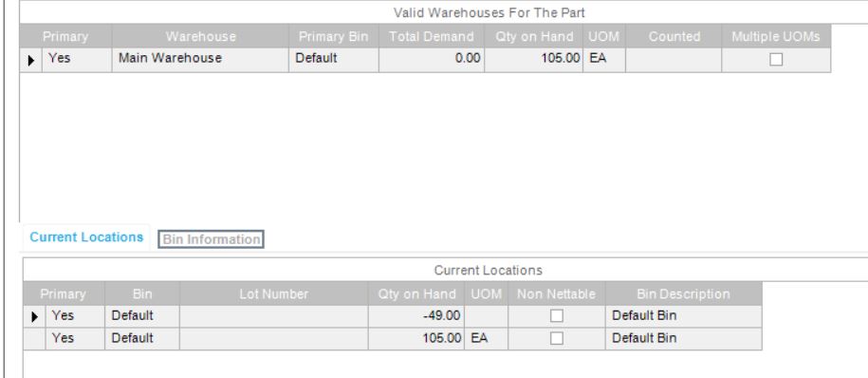Click the Primary Bin column header
The width and height of the screenshot is (868, 378).
tap(333, 37)
